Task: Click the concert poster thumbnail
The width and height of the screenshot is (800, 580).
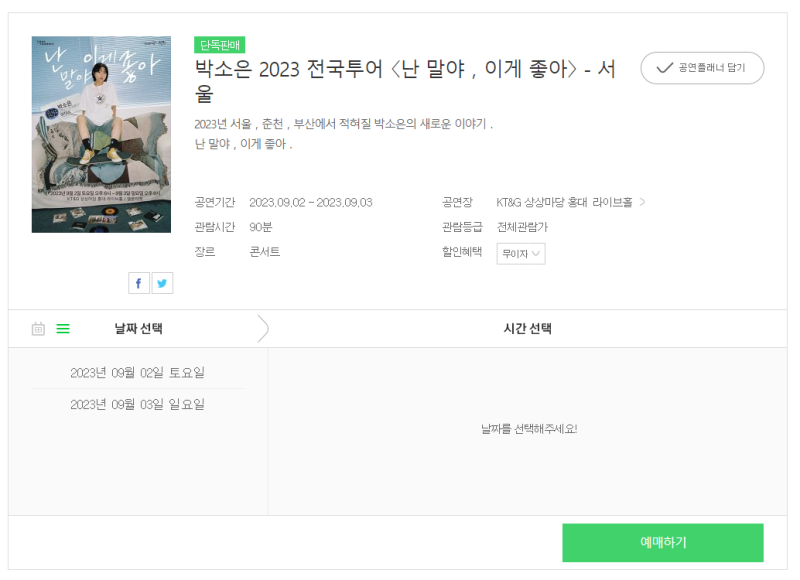Action: click(x=102, y=135)
